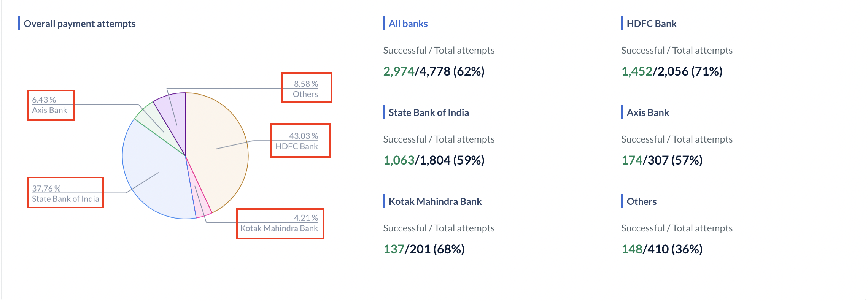Select the HDFC Bank section heading

[x=652, y=24]
